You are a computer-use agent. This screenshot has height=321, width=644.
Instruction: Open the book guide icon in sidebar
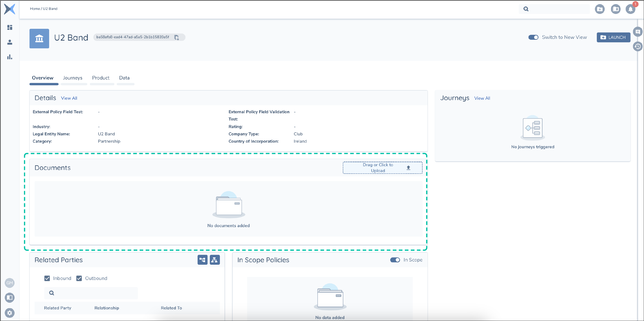click(x=10, y=297)
